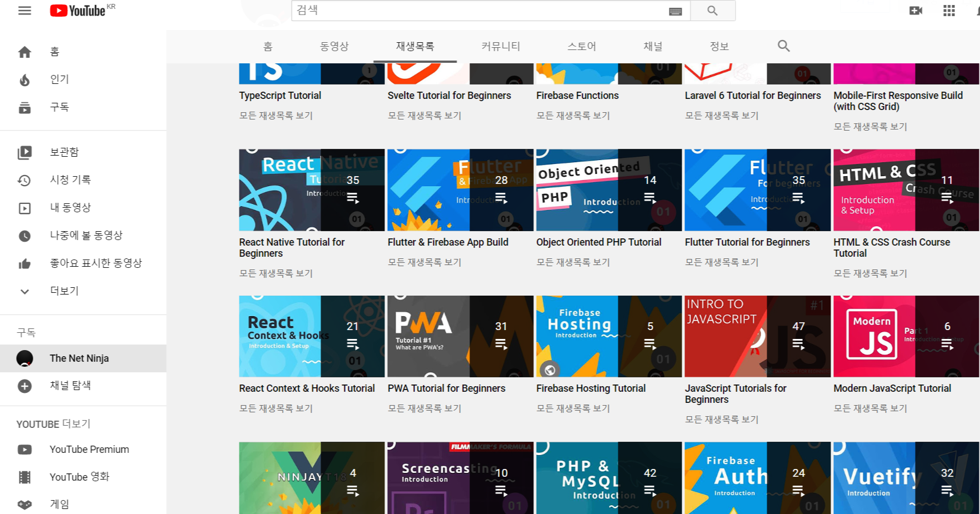Click the search magnifier button
The image size is (980, 514).
[x=713, y=11]
